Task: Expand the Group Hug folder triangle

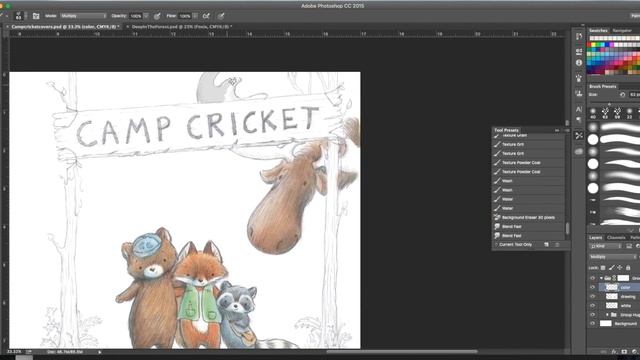Action: click(607, 315)
